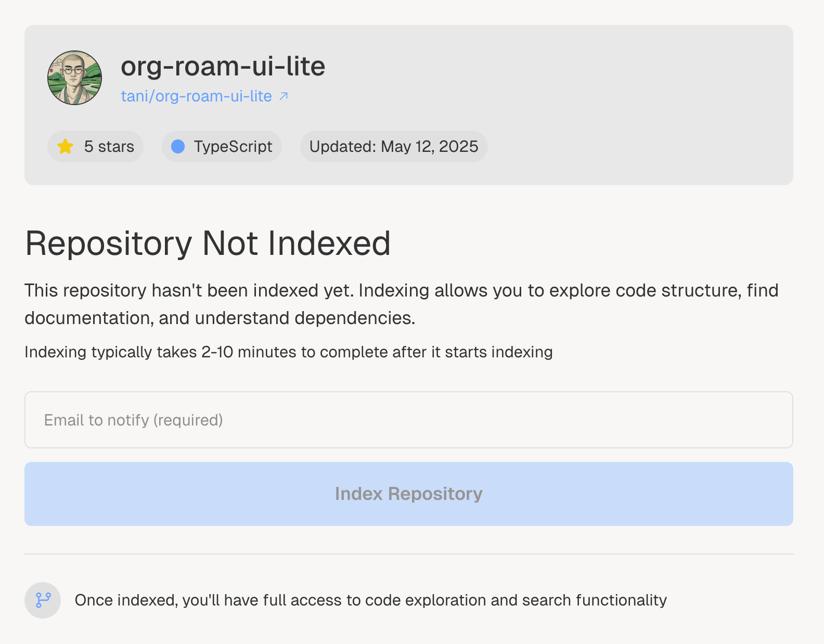Screen dimensions: 824x644
Task: Click the org-roam-ui-lite title heading
Action: click(223, 66)
